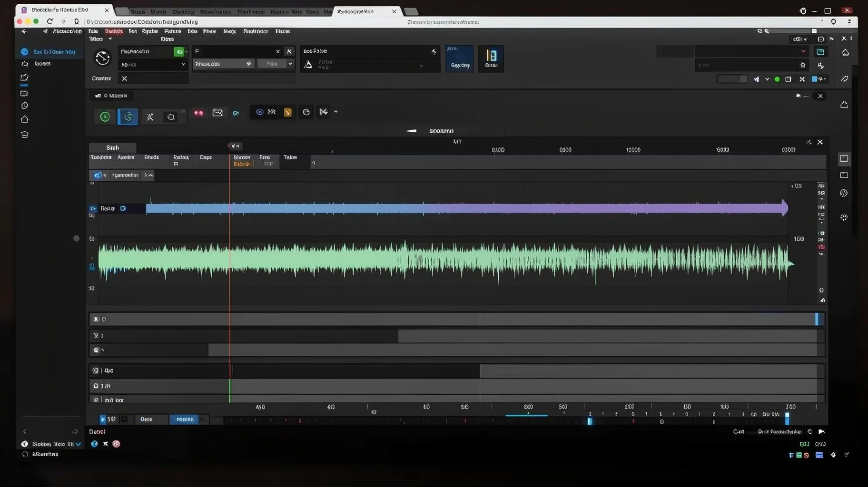Image resolution: width=868 pixels, height=487 pixels.
Task: Click the blue 'Fecms' button at the bottom
Action: pos(185,419)
